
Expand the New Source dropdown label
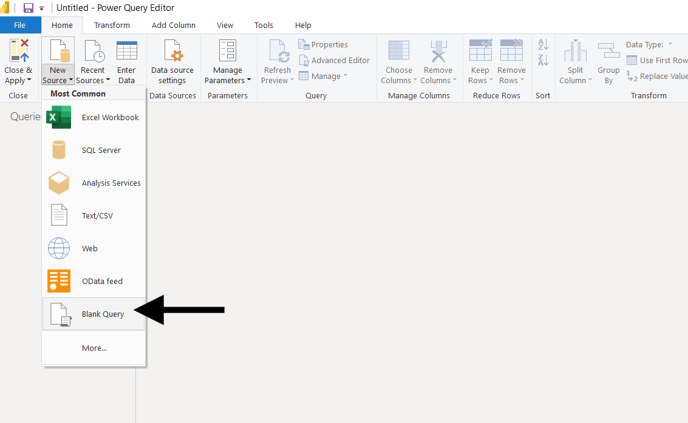(x=57, y=75)
